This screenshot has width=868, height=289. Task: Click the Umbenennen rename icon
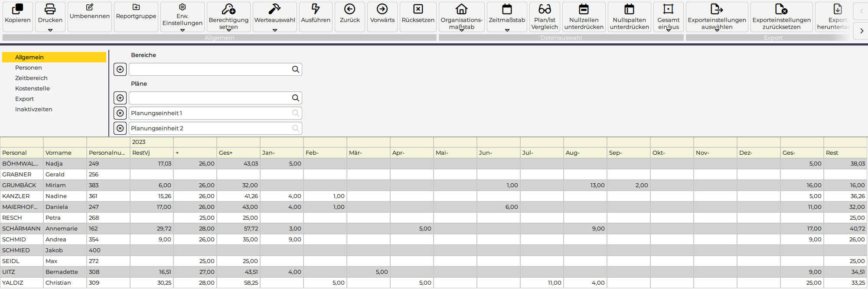(90, 7)
